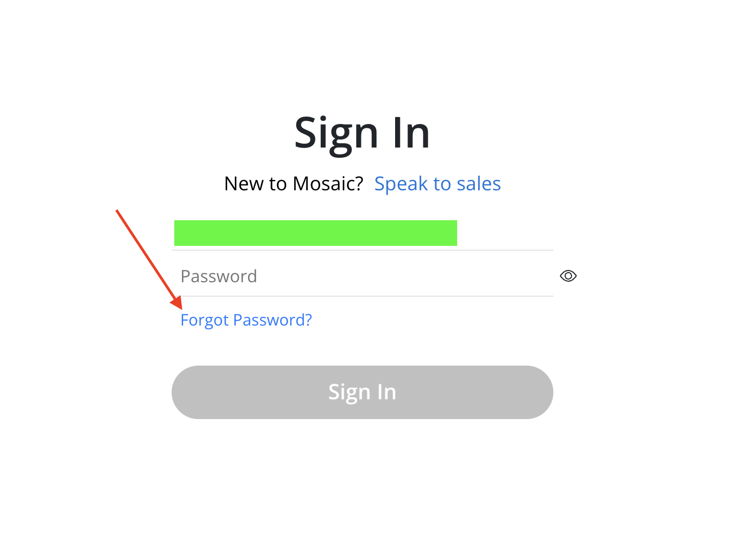Click the Password input field

(x=362, y=276)
